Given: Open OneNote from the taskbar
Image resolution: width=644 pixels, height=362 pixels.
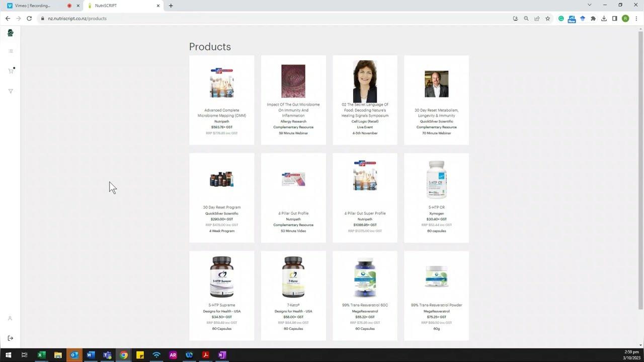Looking at the screenshot, I should 222,355.
